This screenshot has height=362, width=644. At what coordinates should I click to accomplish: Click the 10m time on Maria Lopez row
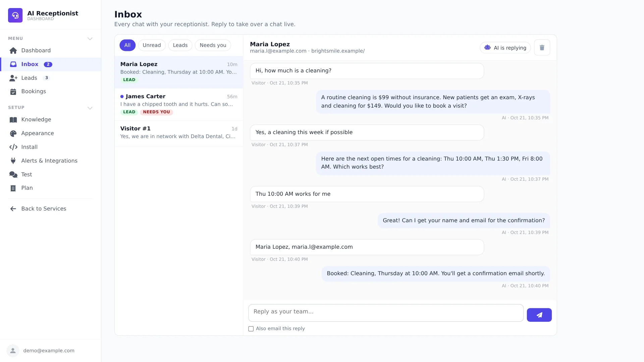[232, 65]
